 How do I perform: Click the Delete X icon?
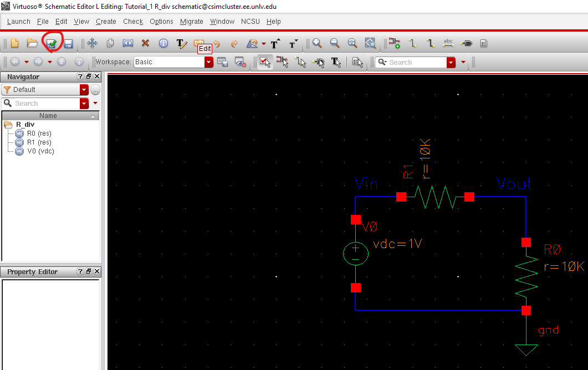click(x=145, y=43)
